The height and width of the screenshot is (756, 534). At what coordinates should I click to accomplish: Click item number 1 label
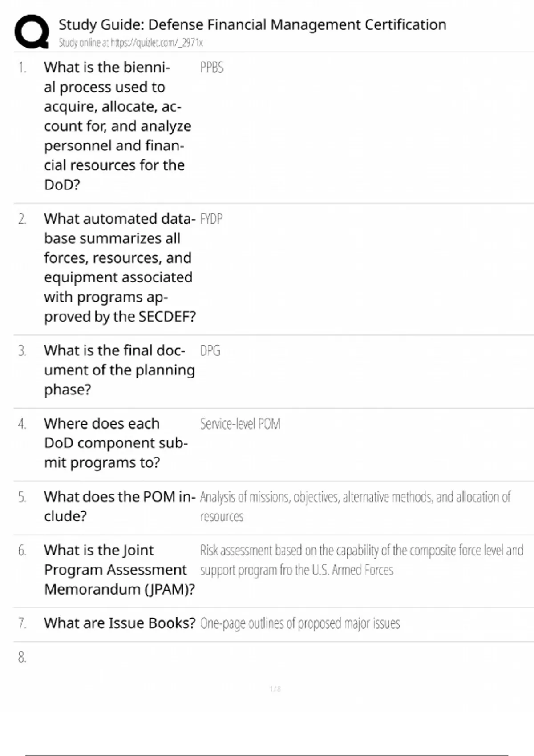(22, 68)
